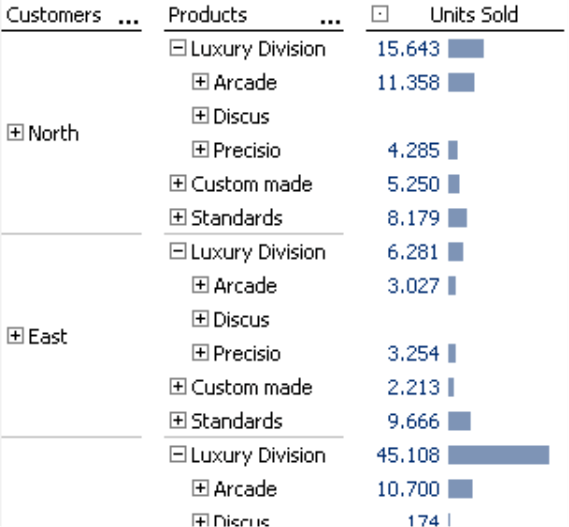Expand Arcade under North's Luxury Division

(200, 82)
